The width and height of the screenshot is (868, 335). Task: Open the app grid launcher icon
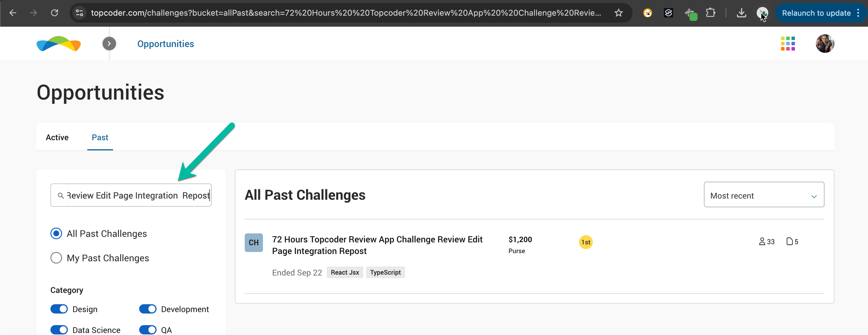coord(787,44)
